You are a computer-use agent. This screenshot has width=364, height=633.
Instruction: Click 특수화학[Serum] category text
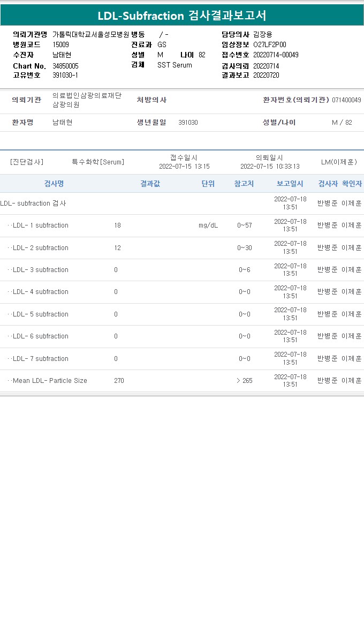pyautogui.click(x=98, y=162)
